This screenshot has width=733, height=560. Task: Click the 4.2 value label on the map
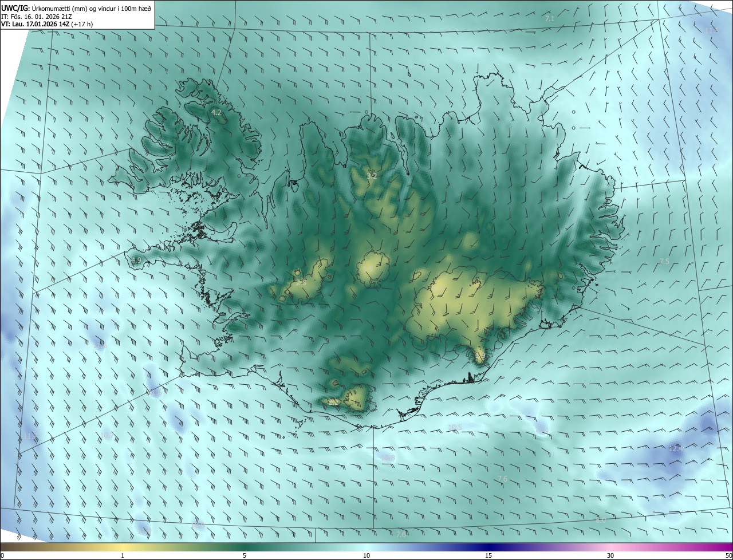coord(216,113)
